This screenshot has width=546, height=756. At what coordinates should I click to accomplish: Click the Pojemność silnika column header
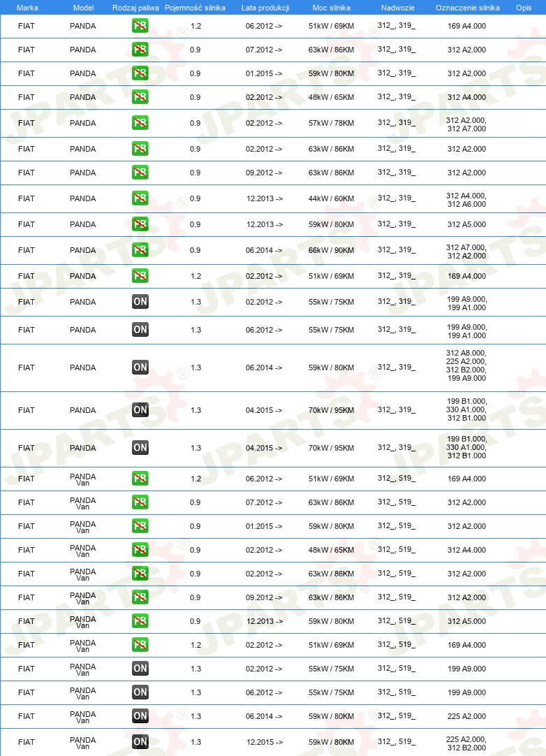[x=195, y=8]
